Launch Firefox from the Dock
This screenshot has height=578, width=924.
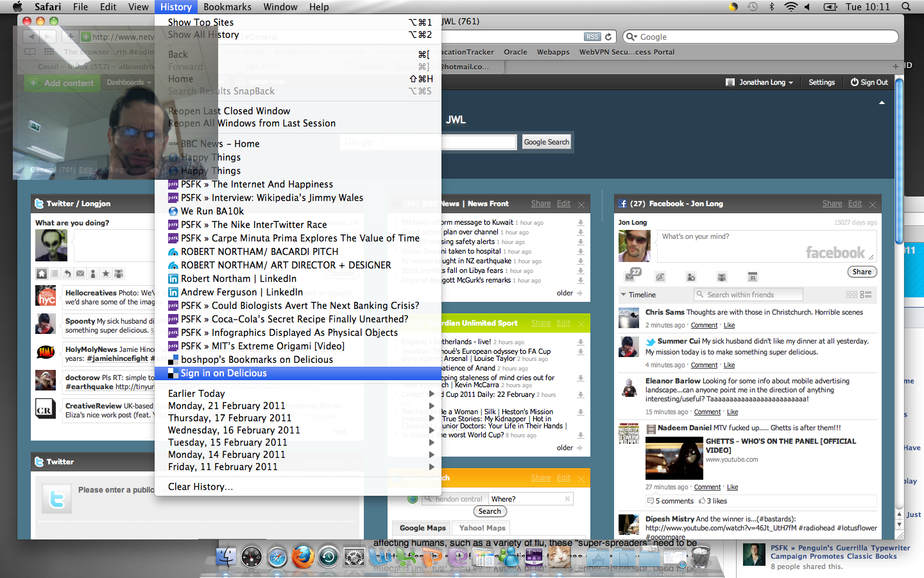click(x=302, y=557)
